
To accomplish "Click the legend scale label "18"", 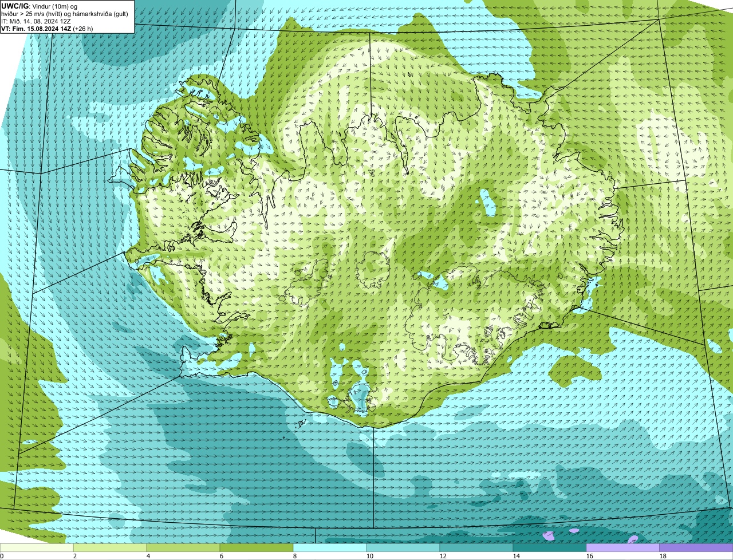I will (663, 556).
